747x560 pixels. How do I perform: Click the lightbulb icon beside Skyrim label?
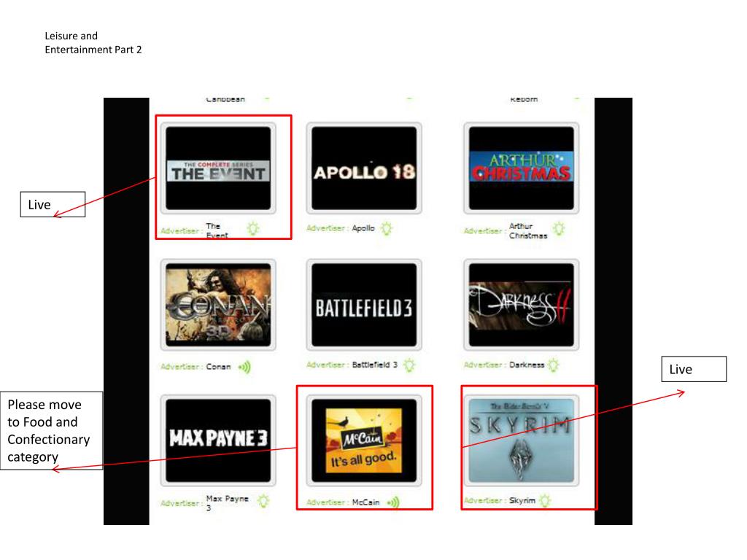pos(545,500)
